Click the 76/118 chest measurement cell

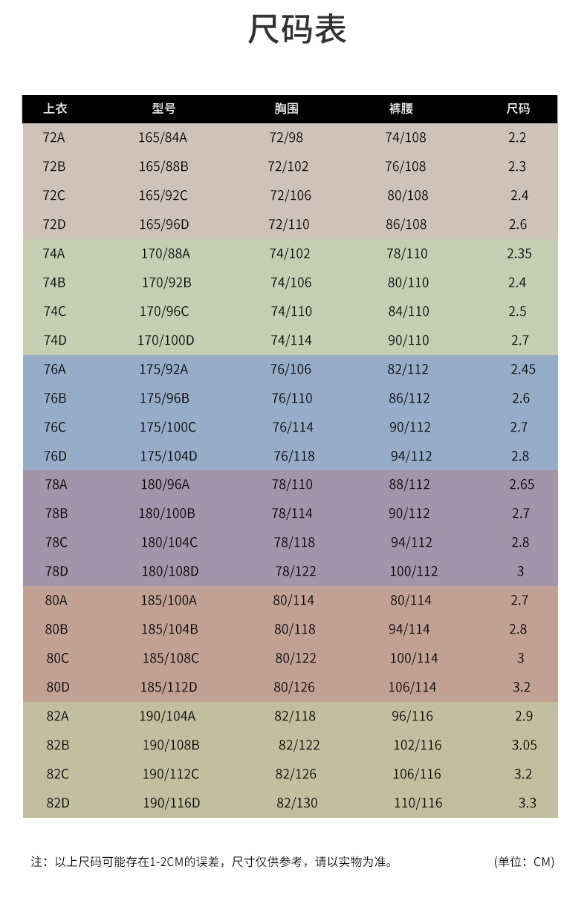coord(294,456)
